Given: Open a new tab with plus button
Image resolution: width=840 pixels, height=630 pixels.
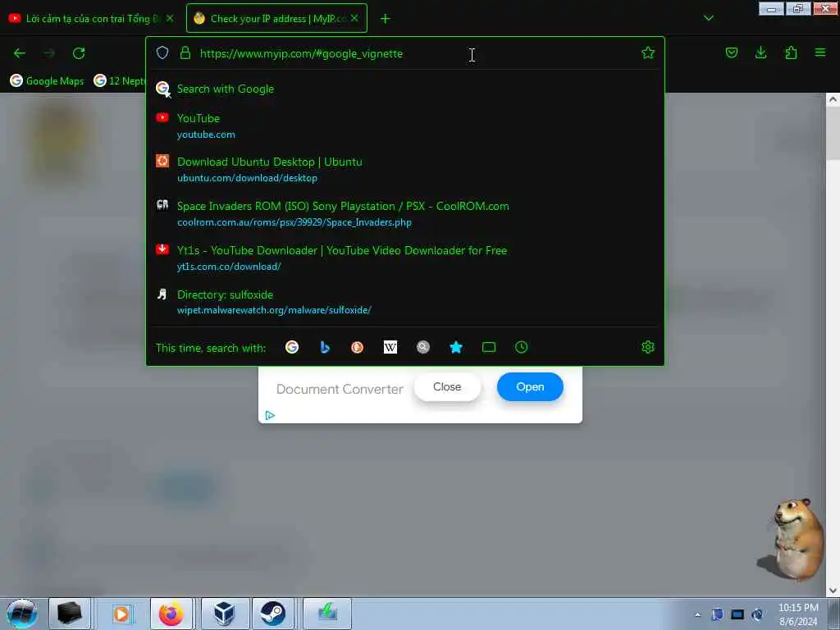Looking at the screenshot, I should [386, 19].
